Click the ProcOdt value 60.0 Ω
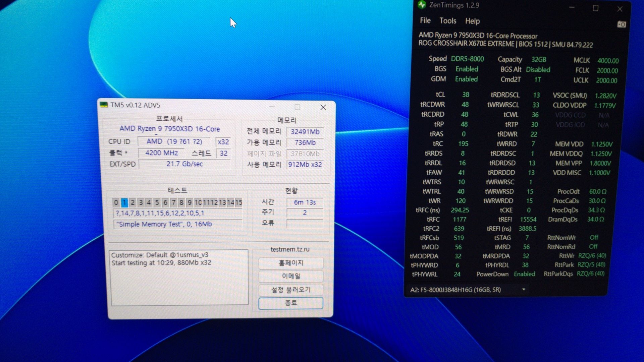644x362 pixels. coord(598,191)
